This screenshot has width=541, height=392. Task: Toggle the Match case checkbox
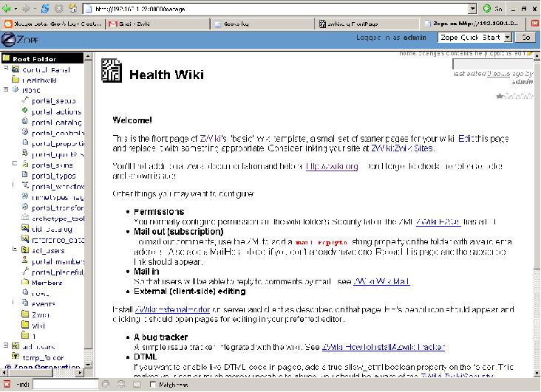click(x=153, y=384)
